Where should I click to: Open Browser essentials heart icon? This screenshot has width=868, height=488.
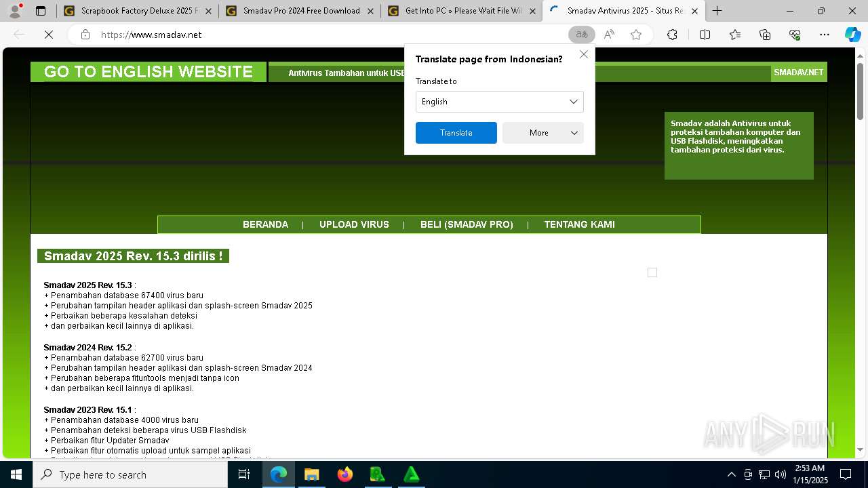[x=795, y=35]
